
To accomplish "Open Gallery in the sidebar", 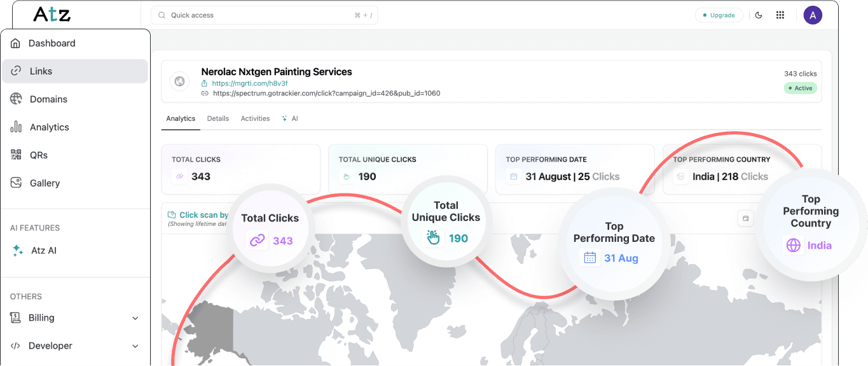I will coord(75,183).
